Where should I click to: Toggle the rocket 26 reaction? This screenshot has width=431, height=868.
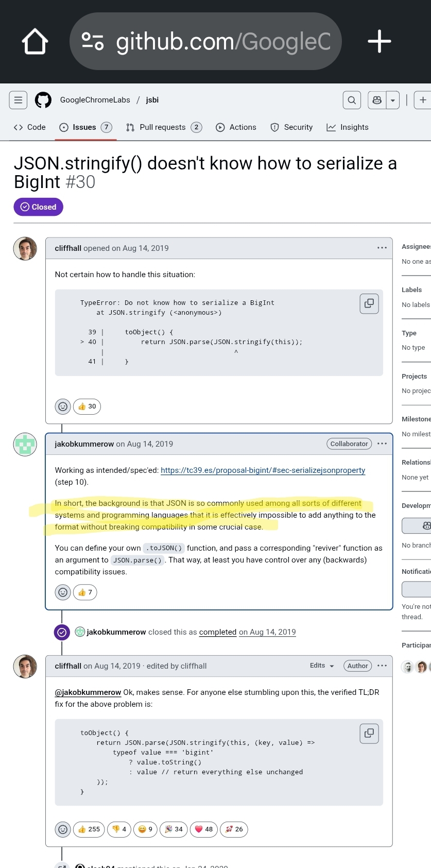point(234,829)
